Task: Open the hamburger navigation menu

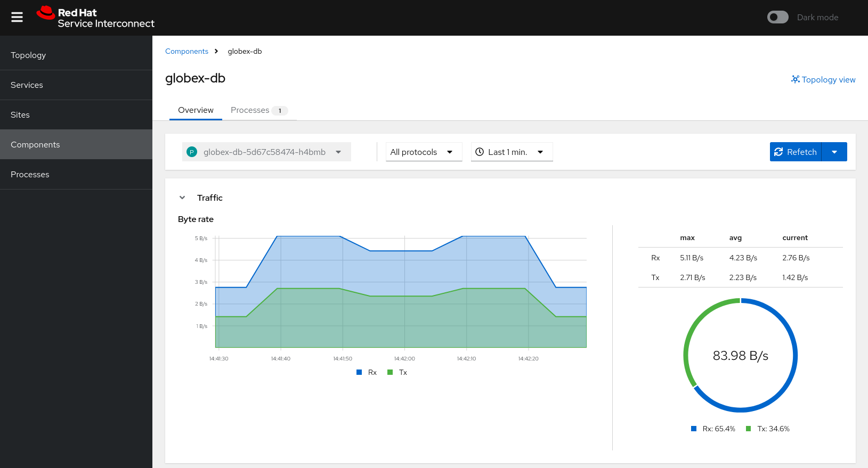Action: 17,18
